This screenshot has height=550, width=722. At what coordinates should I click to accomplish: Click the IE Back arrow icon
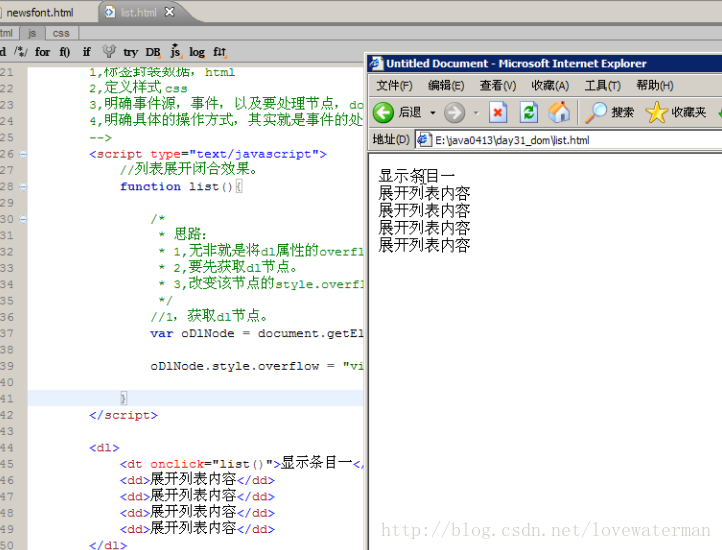[x=383, y=112]
